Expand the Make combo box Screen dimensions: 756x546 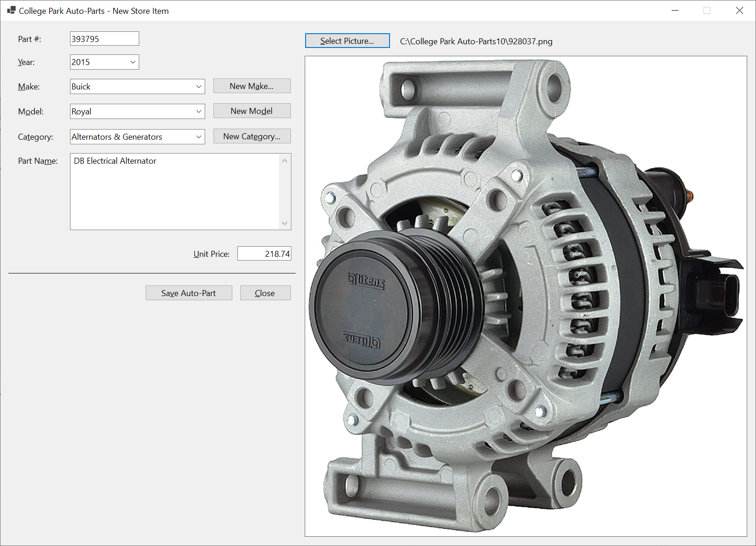coord(199,87)
